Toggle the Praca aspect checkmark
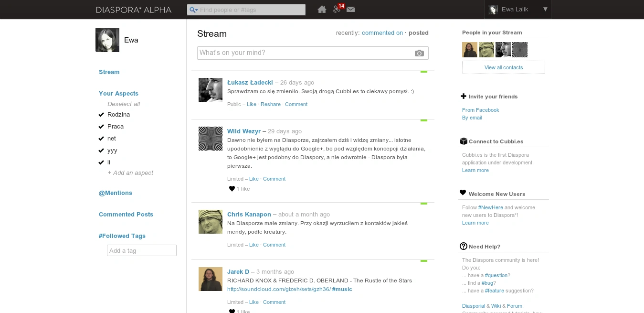The image size is (644, 313). 101,127
